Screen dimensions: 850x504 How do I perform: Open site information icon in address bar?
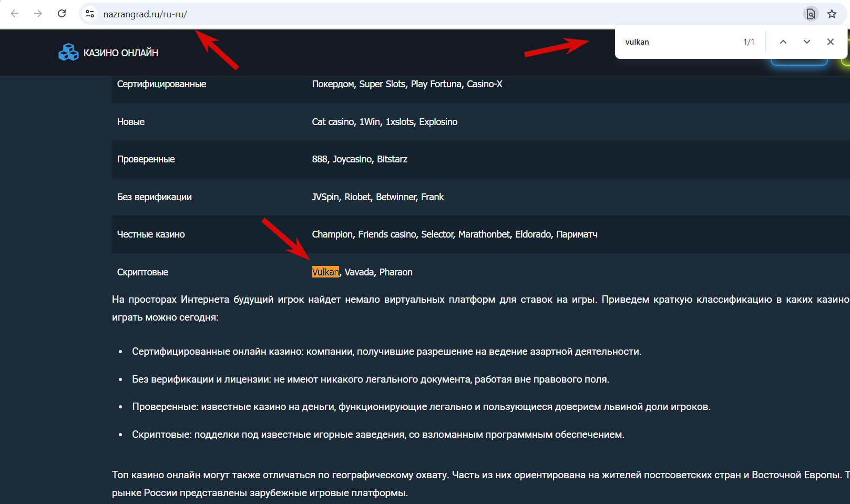point(90,14)
